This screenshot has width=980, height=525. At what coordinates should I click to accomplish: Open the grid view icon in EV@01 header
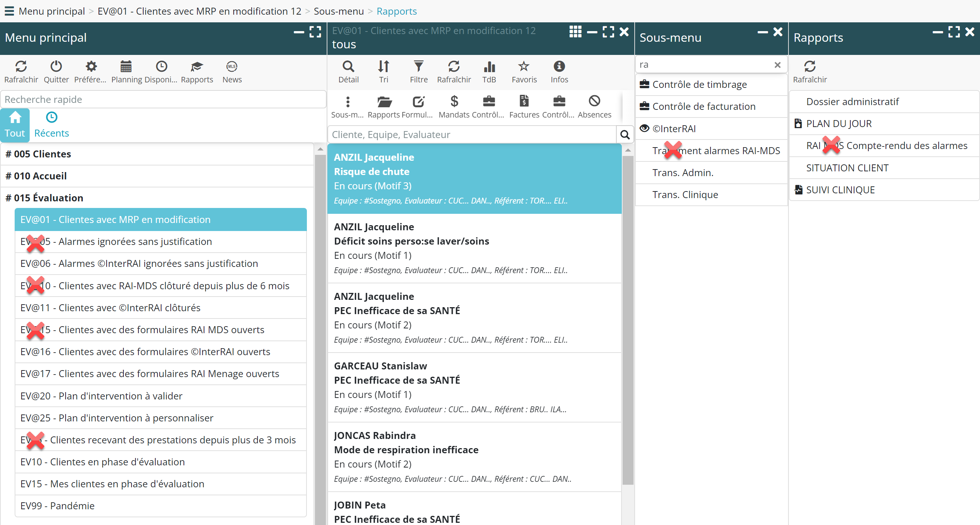tap(575, 31)
